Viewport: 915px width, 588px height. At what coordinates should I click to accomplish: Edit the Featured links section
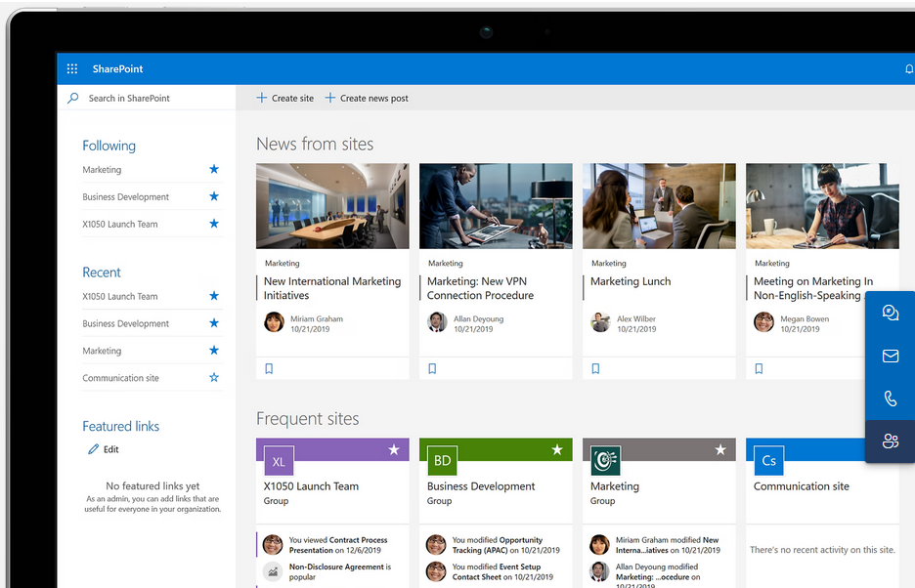coord(104,449)
